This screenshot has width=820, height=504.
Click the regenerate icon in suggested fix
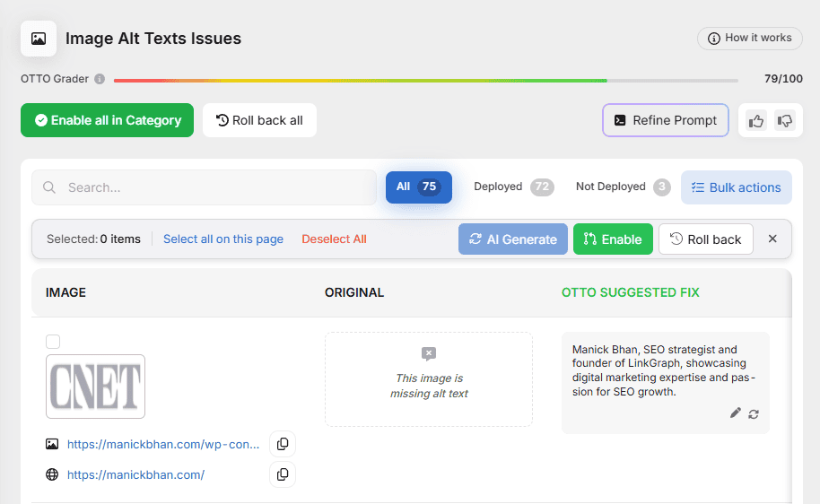[x=754, y=413]
